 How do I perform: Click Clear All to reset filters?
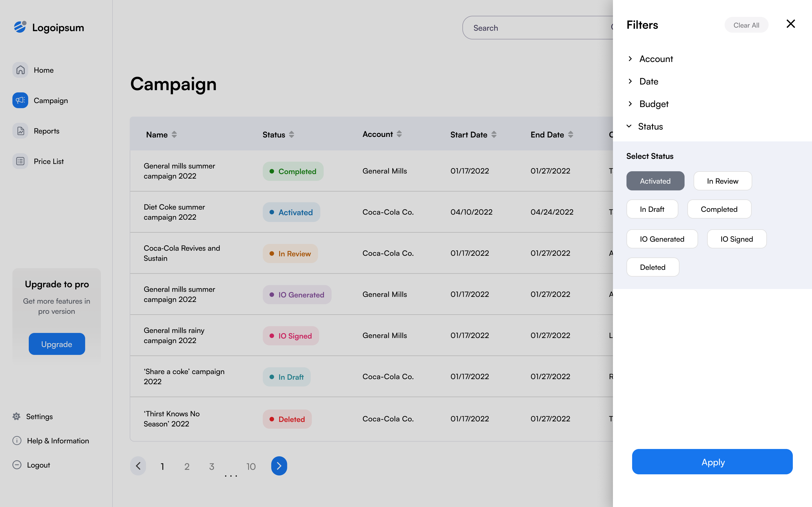point(746,25)
